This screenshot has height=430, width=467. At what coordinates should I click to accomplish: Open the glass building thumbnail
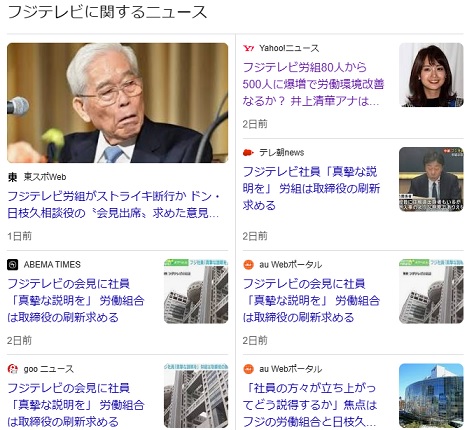click(x=431, y=396)
